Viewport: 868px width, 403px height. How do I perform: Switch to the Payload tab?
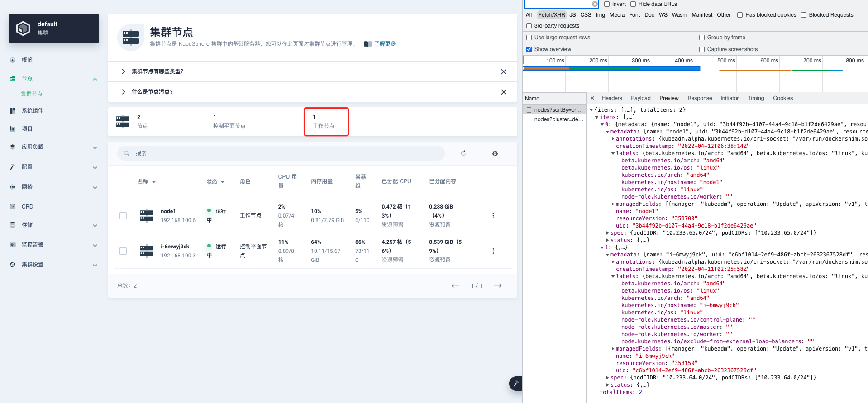640,98
